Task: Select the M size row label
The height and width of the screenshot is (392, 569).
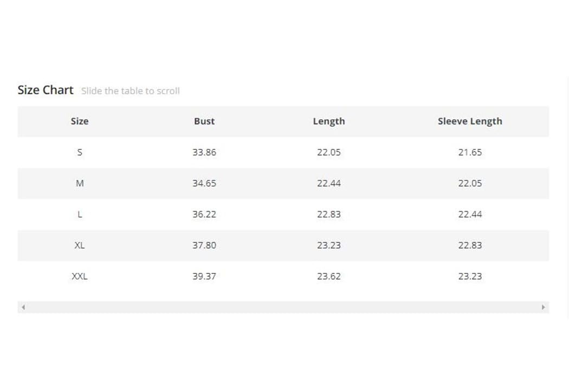Action: (x=80, y=183)
